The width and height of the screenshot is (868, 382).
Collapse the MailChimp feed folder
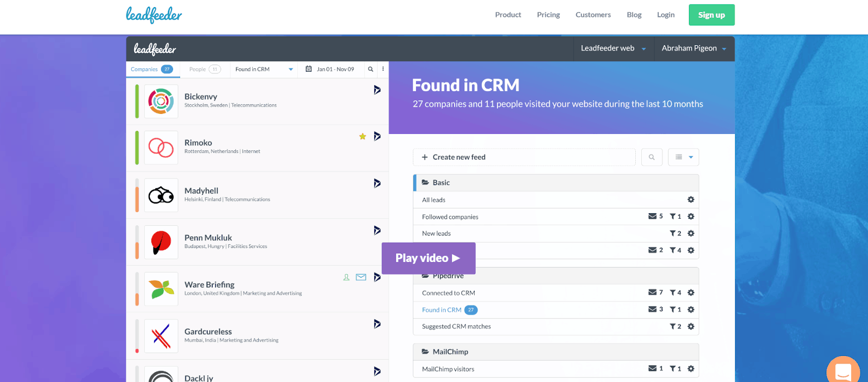click(x=556, y=352)
